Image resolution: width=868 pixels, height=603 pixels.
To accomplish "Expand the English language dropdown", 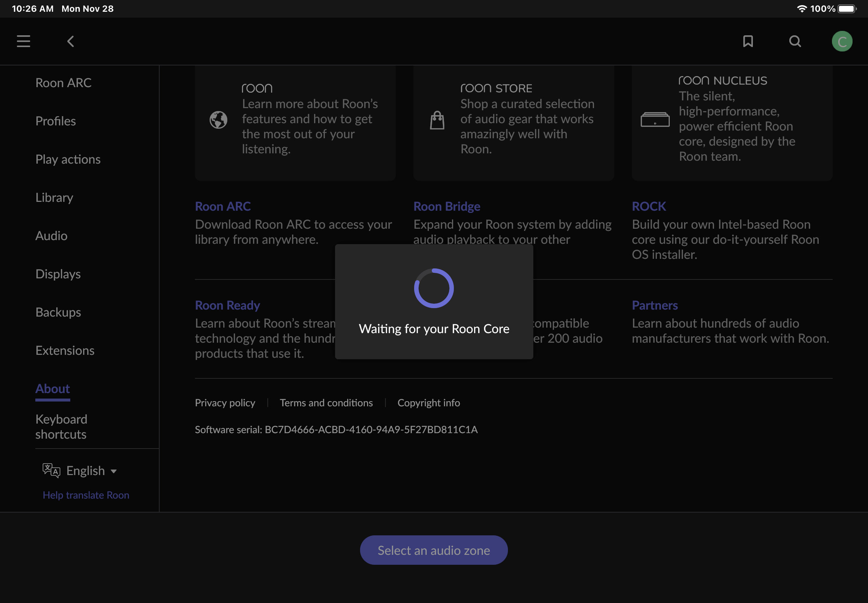I will [x=91, y=470].
